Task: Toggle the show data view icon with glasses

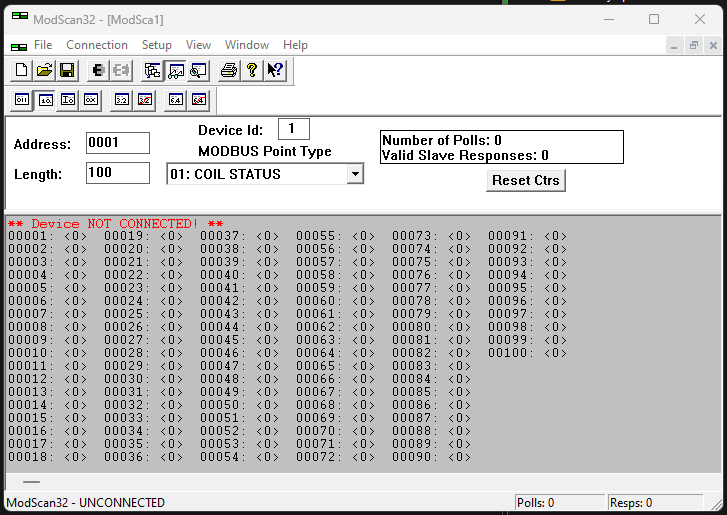Action: pos(175,71)
